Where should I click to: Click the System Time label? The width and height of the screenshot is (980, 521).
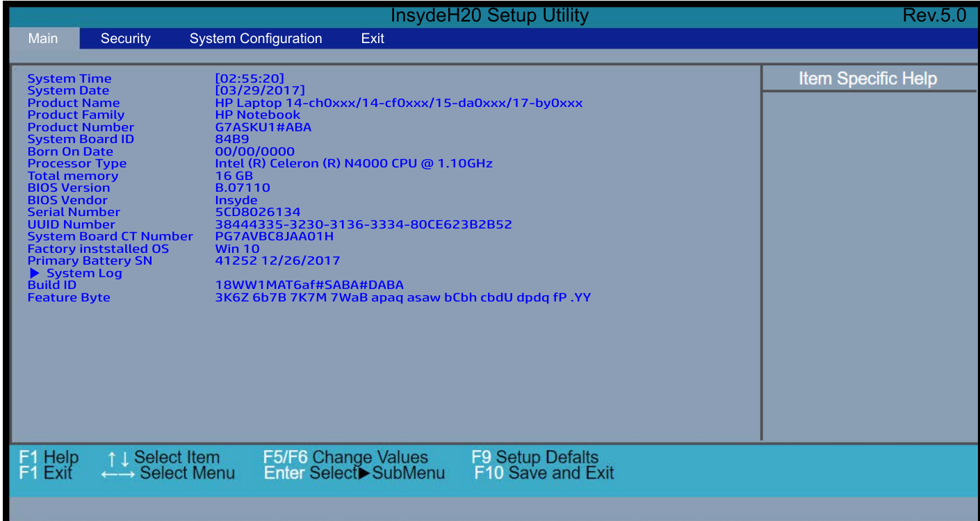[70, 78]
